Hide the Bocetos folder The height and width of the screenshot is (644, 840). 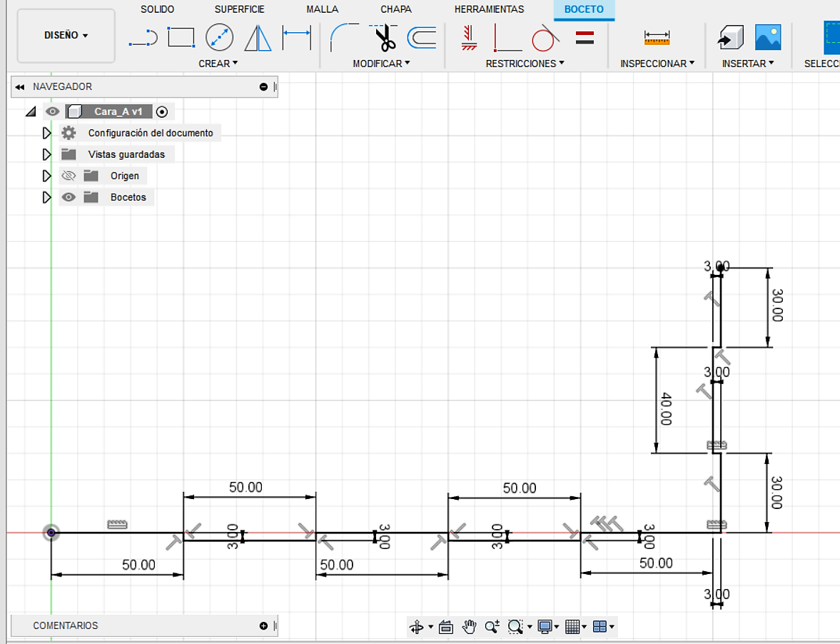point(69,197)
